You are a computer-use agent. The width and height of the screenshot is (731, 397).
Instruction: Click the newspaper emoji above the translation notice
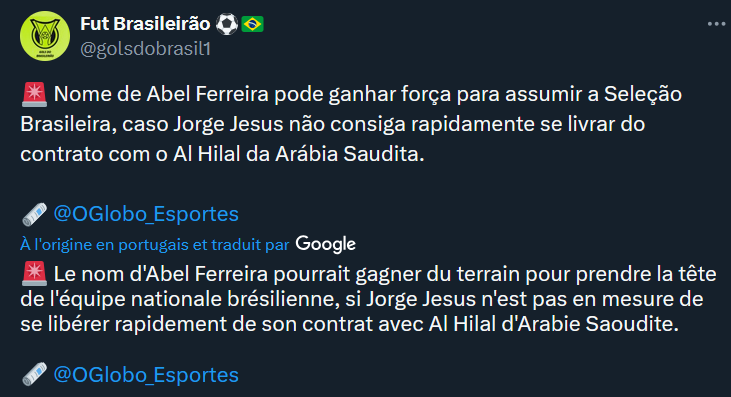pos(34,214)
